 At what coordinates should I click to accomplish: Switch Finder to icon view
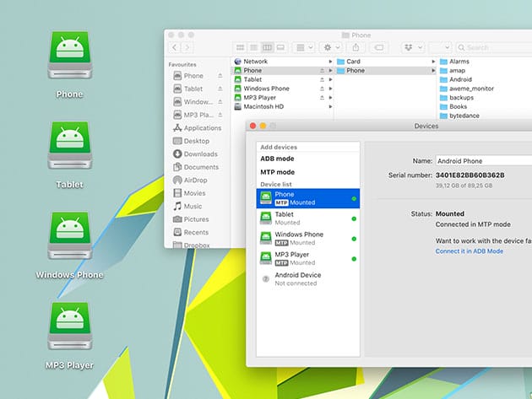tap(241, 47)
